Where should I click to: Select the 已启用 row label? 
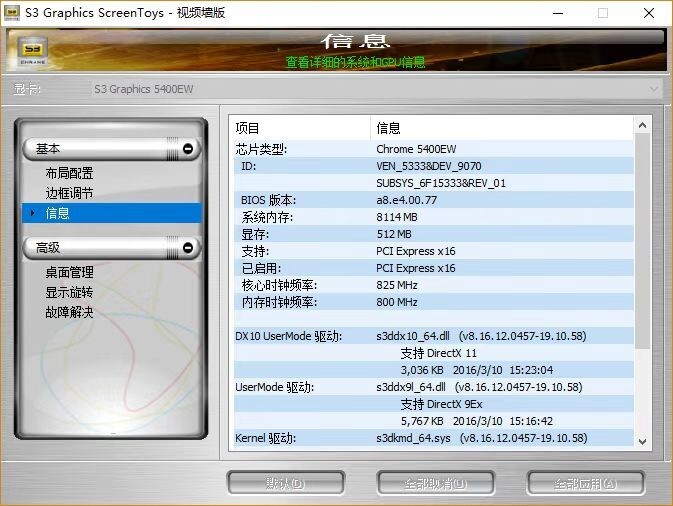(x=261, y=268)
